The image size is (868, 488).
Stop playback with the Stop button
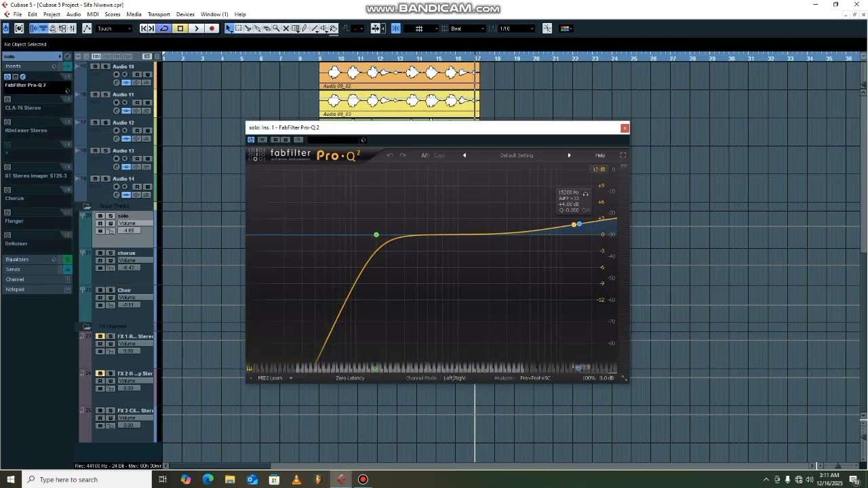tap(180, 28)
